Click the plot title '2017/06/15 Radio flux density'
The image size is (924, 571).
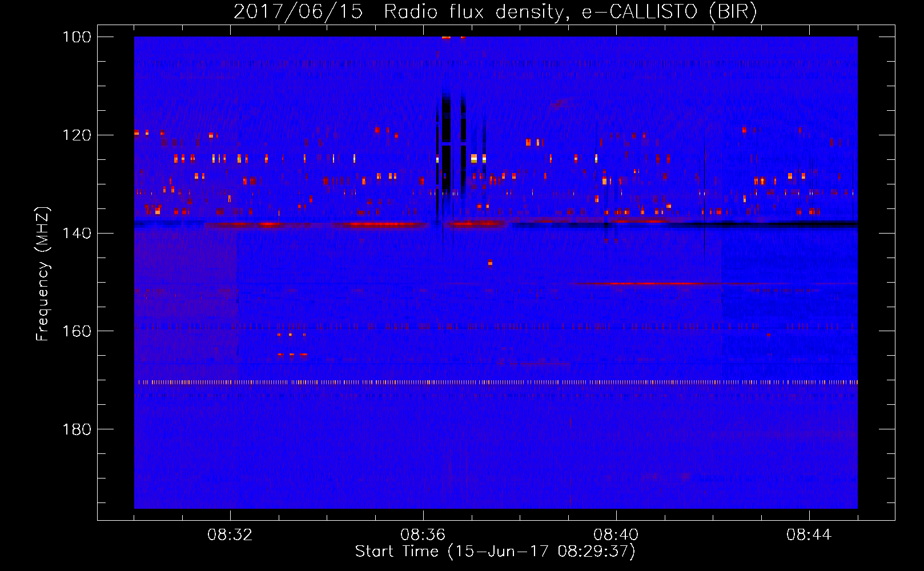[399, 12]
